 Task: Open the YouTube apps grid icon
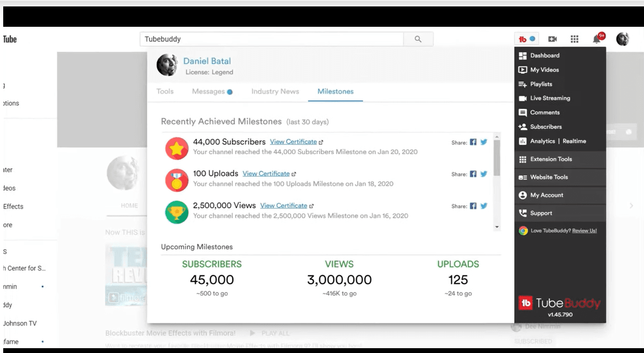[x=574, y=39]
